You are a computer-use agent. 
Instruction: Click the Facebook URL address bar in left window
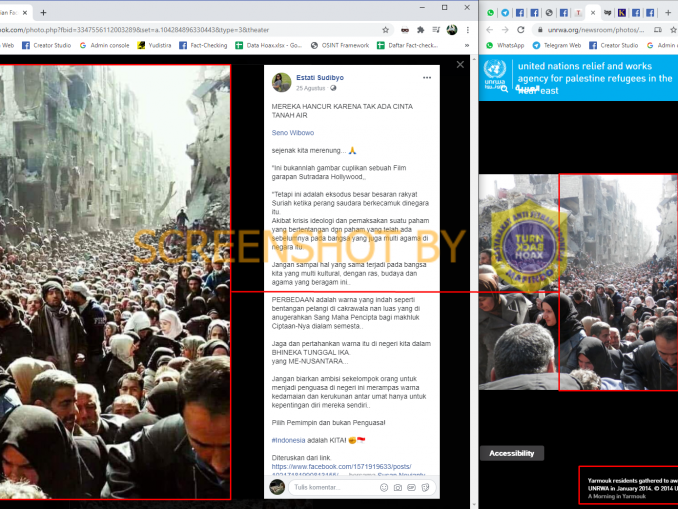tap(186, 30)
